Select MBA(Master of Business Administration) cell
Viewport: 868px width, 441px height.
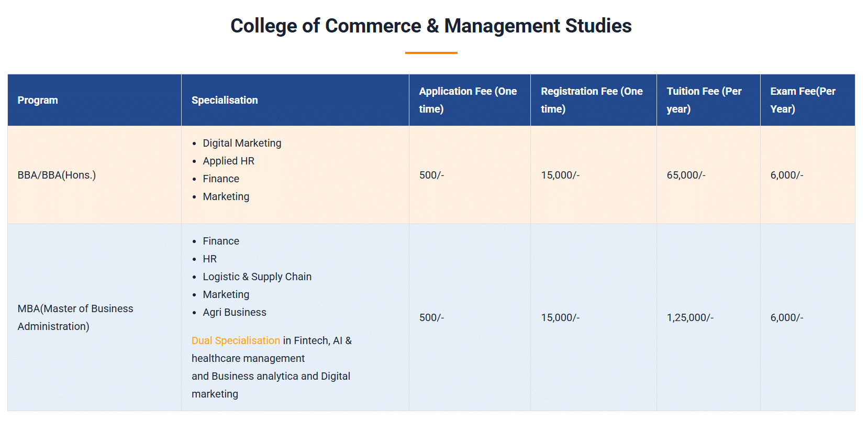(75, 317)
